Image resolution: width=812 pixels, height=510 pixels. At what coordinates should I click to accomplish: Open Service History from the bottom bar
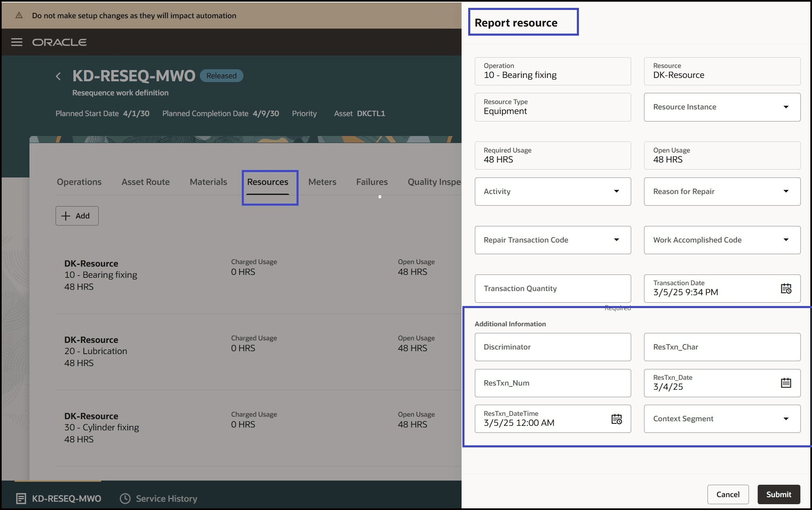point(158,498)
